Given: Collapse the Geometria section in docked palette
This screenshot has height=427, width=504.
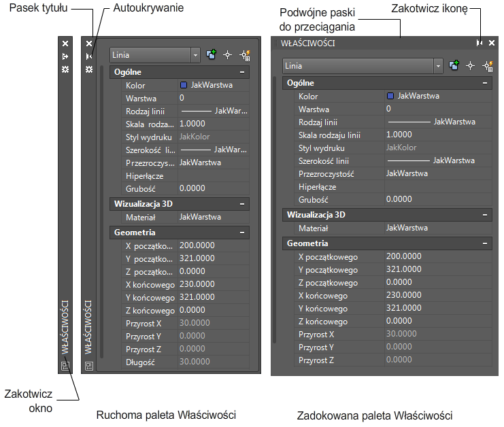Looking at the screenshot, I should (x=485, y=243).
